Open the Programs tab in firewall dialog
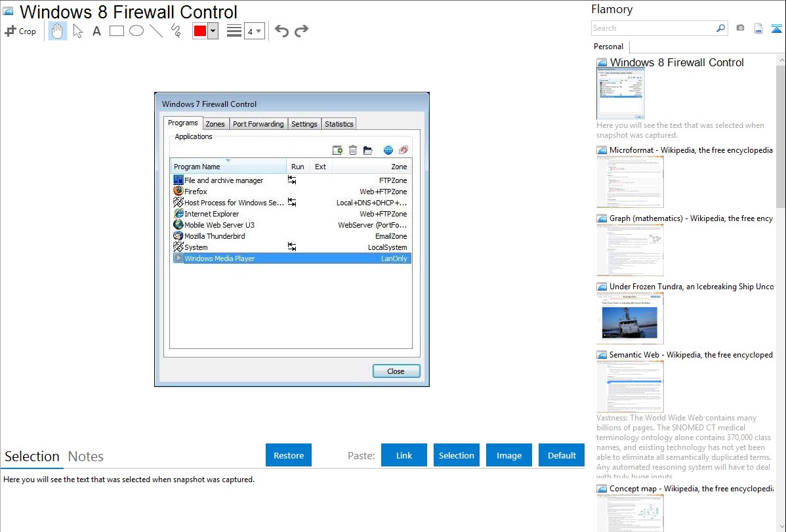 click(x=182, y=123)
